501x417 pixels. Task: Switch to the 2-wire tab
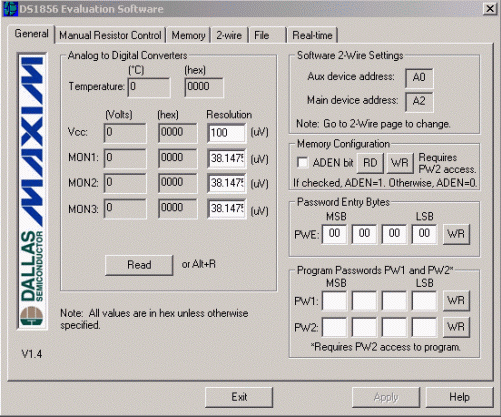pyautogui.click(x=229, y=35)
